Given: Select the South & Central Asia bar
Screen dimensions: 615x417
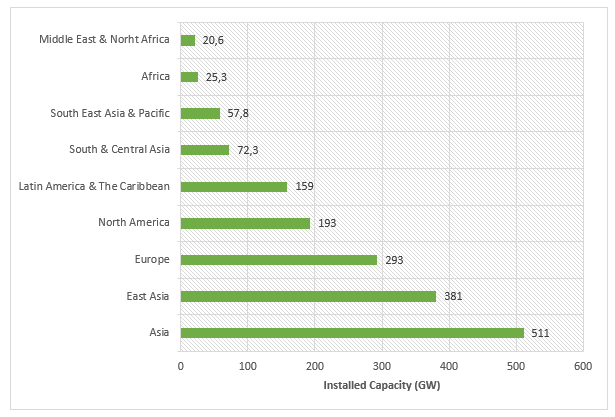Looking at the screenshot, I should point(204,150).
